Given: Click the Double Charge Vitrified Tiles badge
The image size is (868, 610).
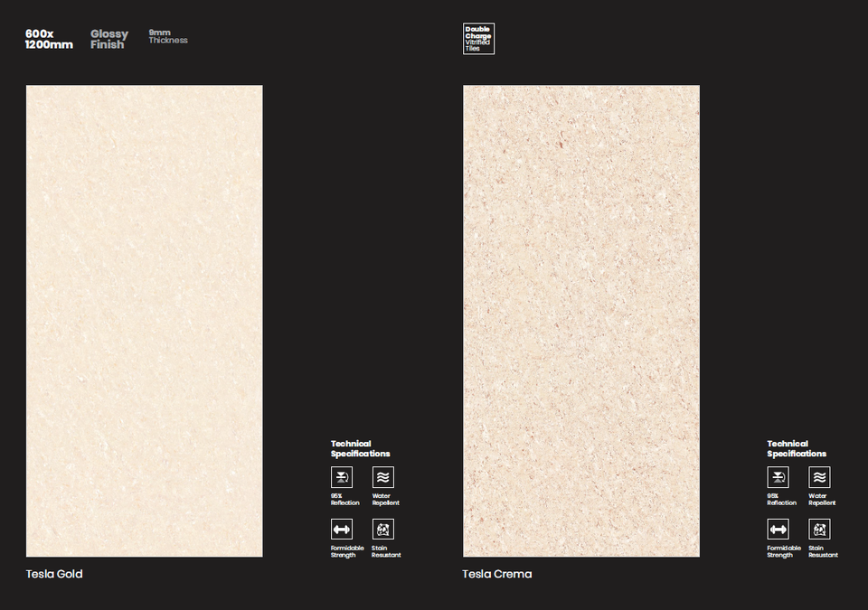Looking at the screenshot, I should (x=479, y=39).
